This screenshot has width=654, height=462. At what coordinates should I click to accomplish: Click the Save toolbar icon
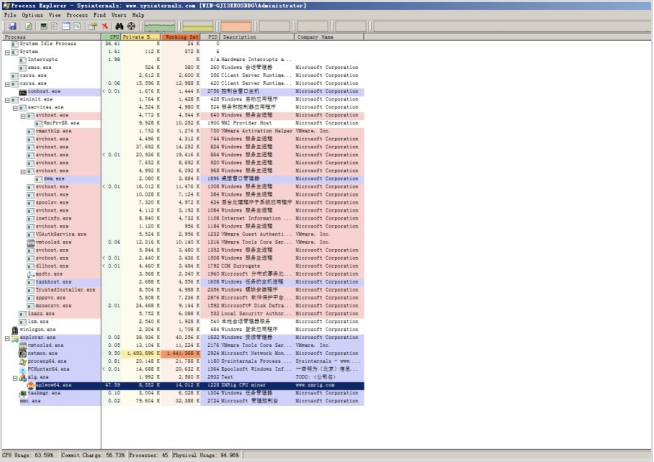[x=13, y=26]
